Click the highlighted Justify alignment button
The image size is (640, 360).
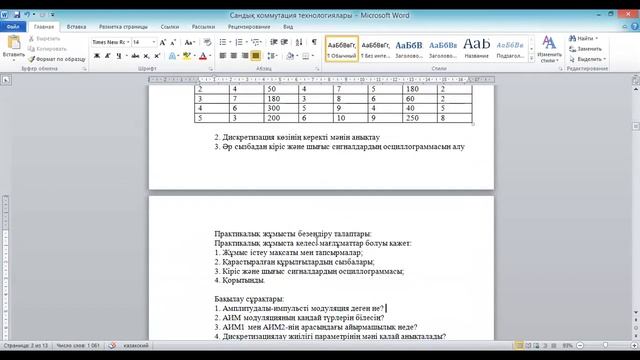point(256,56)
